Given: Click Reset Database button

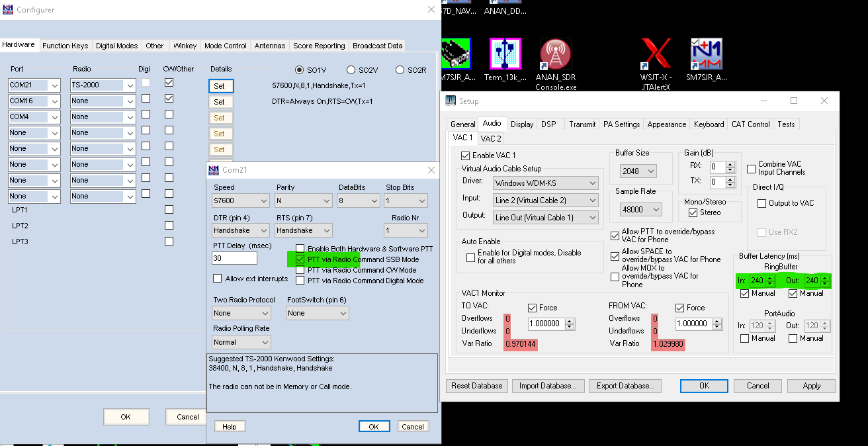Looking at the screenshot, I should tap(477, 386).
